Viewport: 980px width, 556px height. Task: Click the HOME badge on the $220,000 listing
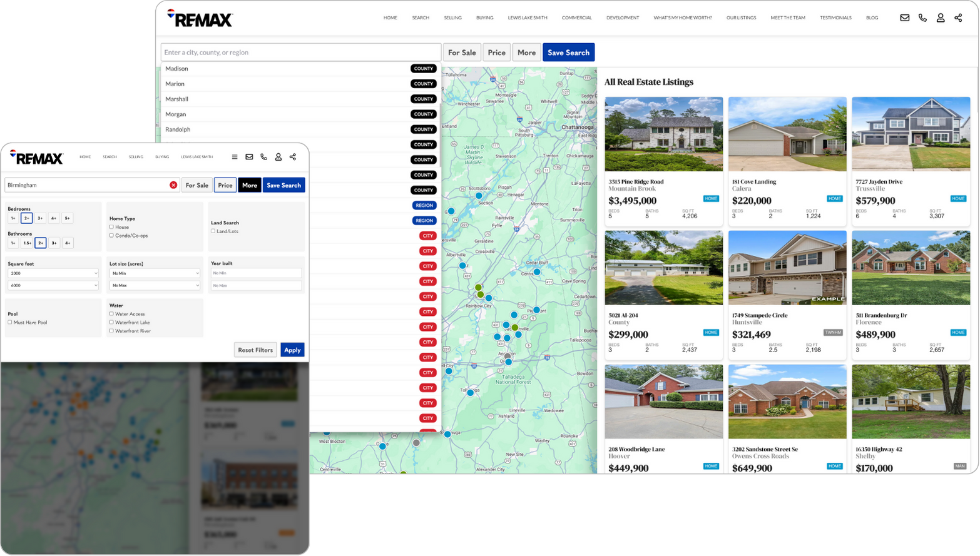click(835, 199)
